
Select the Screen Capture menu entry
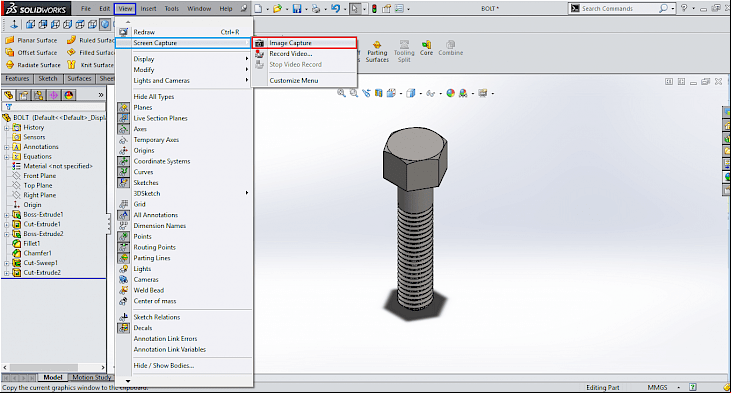[184, 43]
